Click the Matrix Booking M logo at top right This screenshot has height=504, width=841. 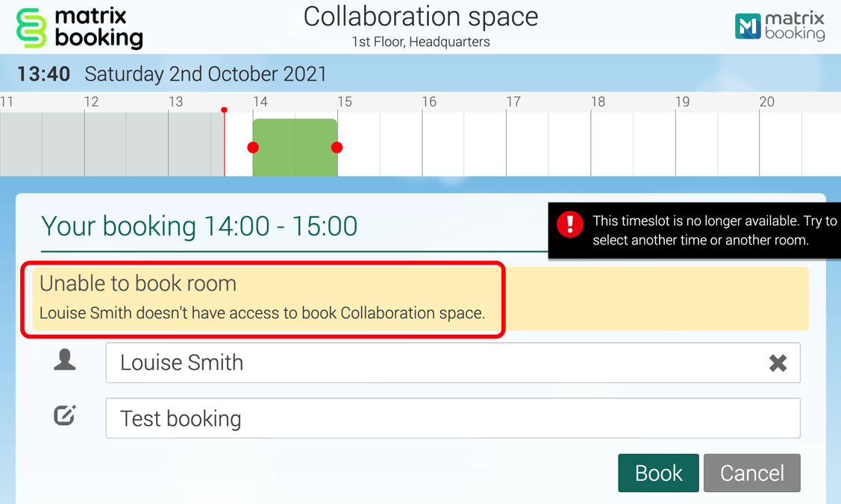780,26
